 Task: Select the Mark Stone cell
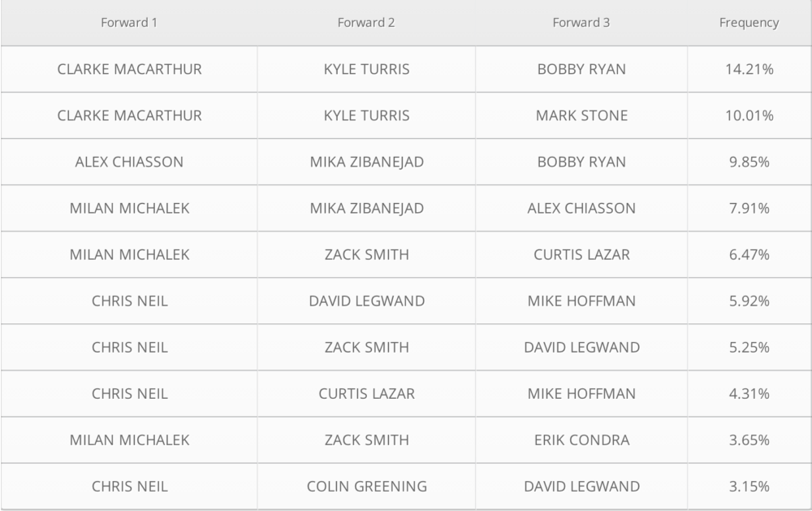click(x=581, y=115)
